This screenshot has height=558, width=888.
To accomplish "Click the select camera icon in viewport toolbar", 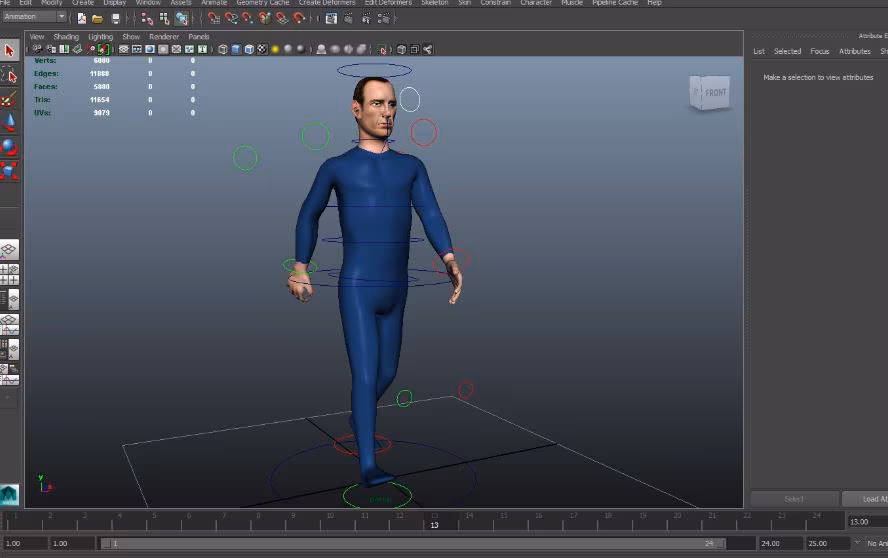I will (37, 49).
